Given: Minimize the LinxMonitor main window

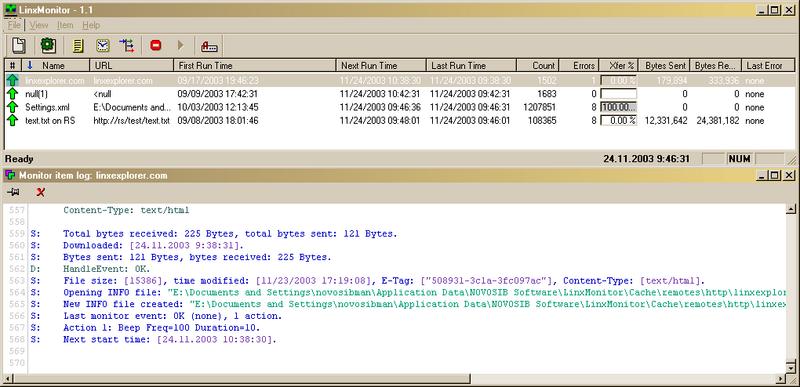Looking at the screenshot, I should 763,10.
